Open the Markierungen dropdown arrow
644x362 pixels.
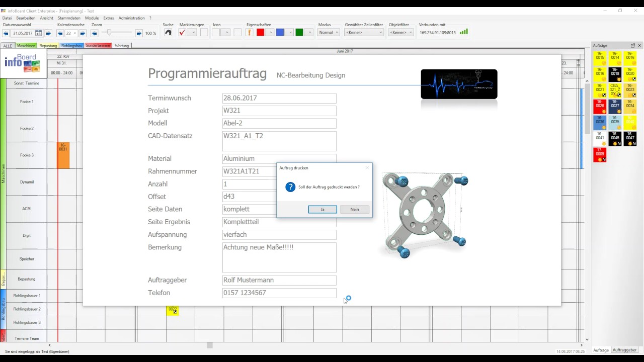(193, 33)
